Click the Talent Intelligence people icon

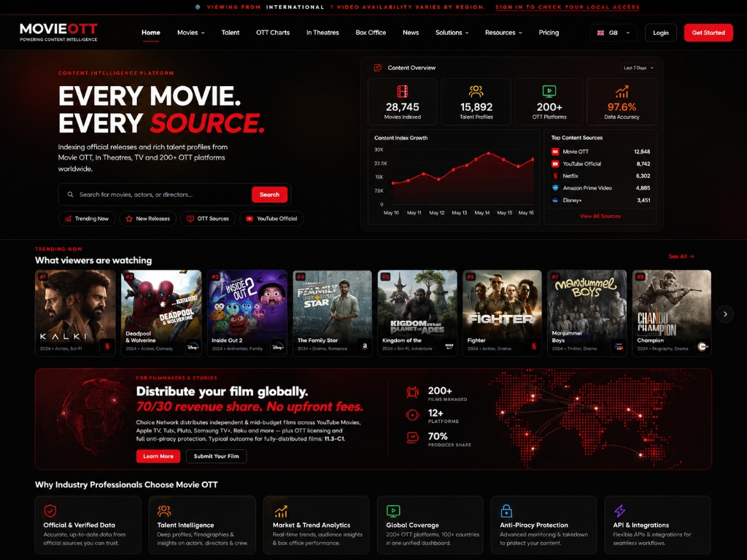point(164,511)
